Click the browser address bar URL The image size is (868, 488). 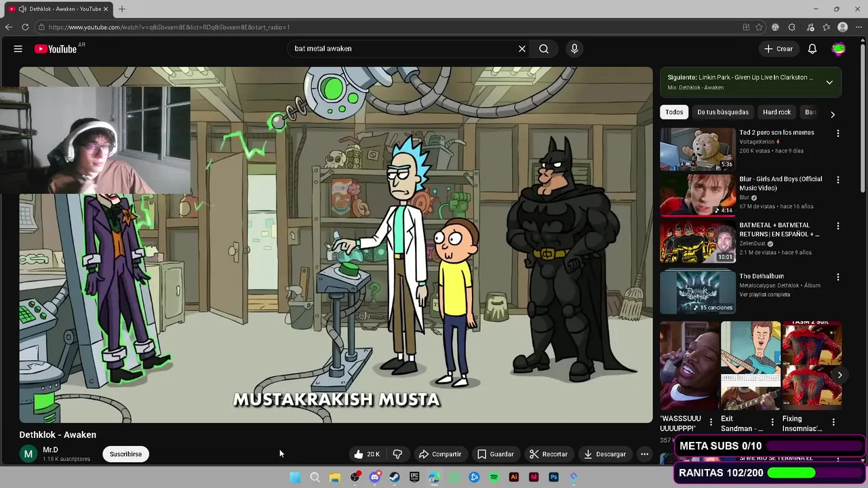click(169, 27)
